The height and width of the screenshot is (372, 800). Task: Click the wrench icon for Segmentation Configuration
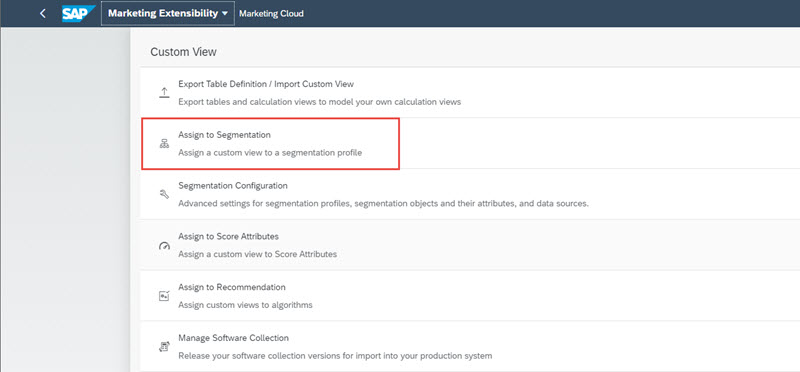[x=164, y=194]
